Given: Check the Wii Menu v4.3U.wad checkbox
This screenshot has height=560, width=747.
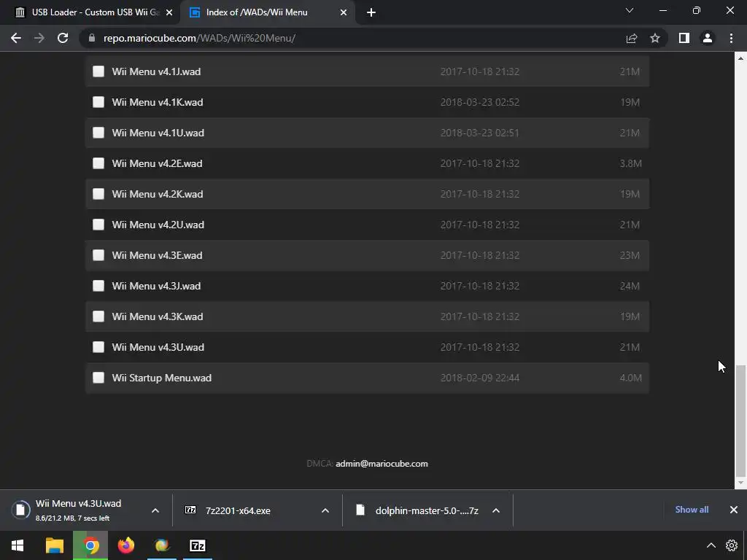Looking at the screenshot, I should point(98,347).
